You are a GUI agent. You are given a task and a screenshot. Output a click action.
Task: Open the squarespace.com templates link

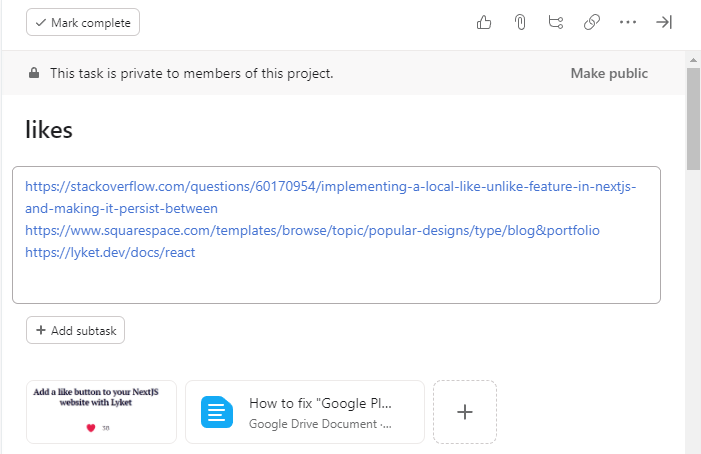(x=312, y=230)
